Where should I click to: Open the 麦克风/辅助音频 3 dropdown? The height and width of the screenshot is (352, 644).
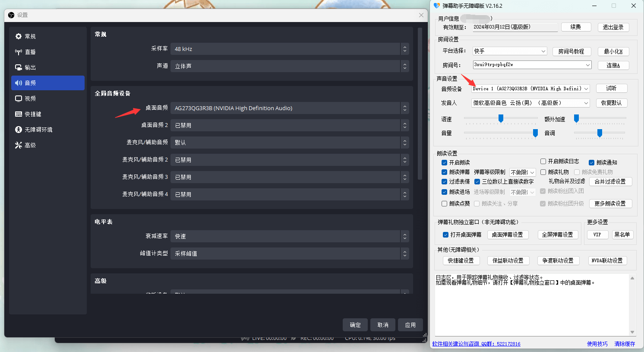coord(290,177)
